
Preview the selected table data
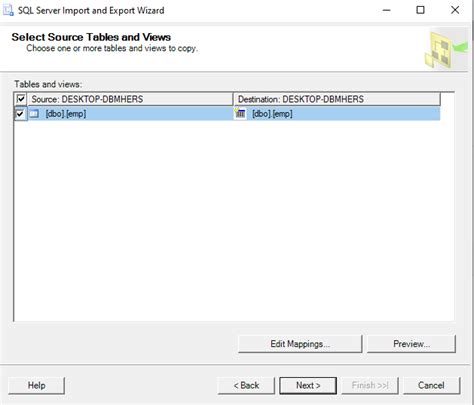pos(411,344)
